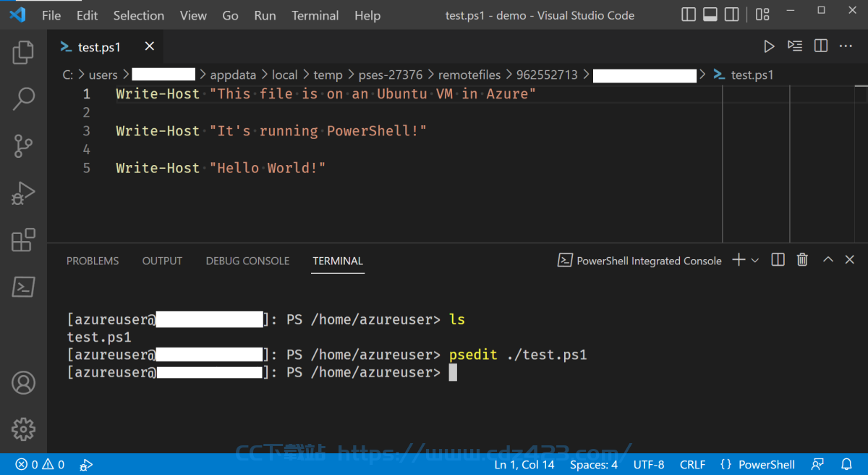Close the terminal panel
The image size is (868, 475).
coord(850,260)
